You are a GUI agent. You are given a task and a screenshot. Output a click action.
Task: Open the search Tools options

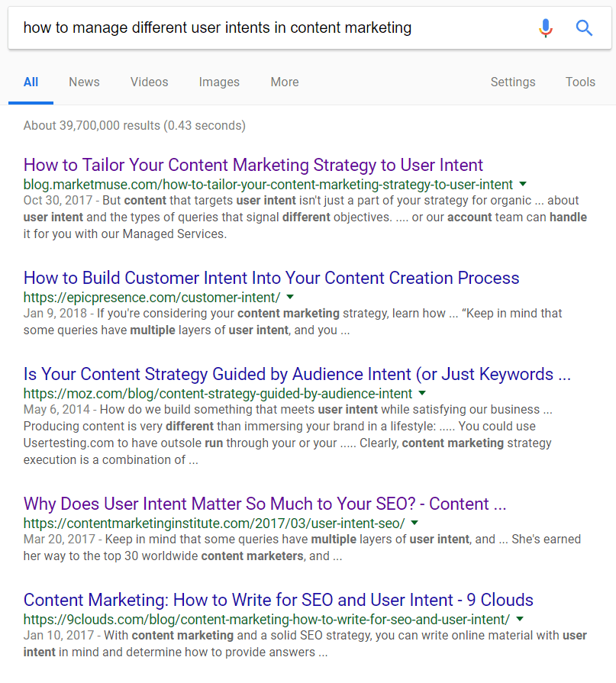580,82
